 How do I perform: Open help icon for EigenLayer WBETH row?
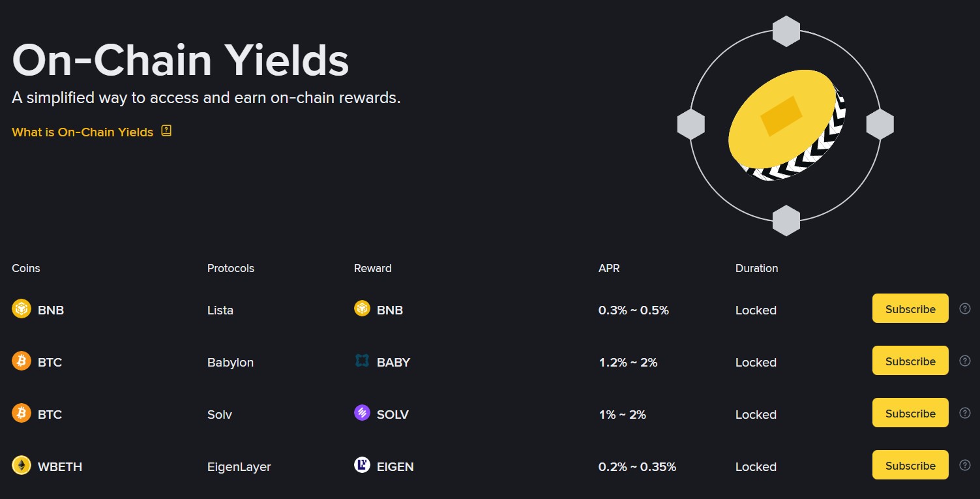pyautogui.click(x=965, y=465)
